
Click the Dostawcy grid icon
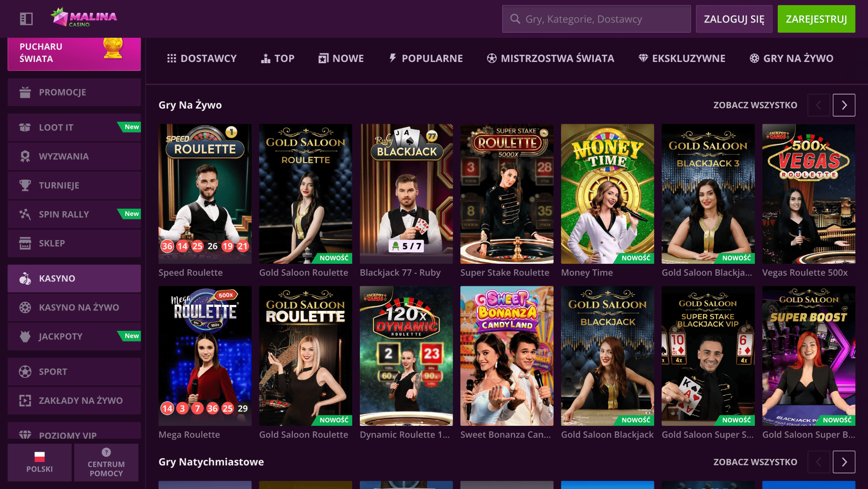click(x=172, y=59)
